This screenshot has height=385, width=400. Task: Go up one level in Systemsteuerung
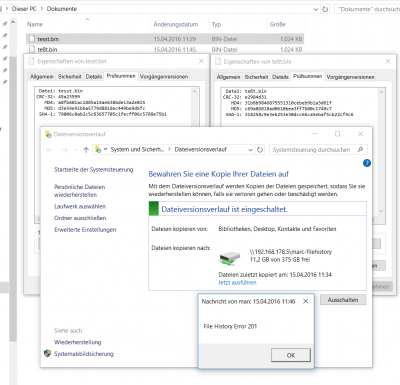point(86,150)
